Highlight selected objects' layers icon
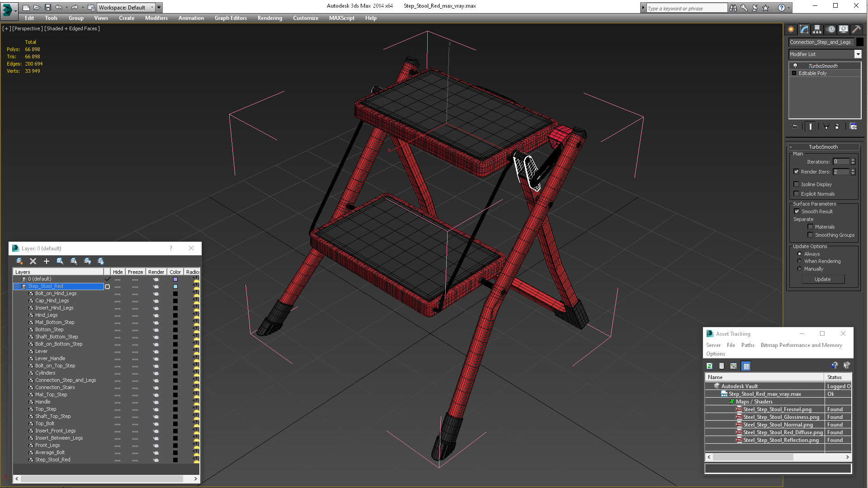This screenshot has width=868, height=488. point(74,261)
